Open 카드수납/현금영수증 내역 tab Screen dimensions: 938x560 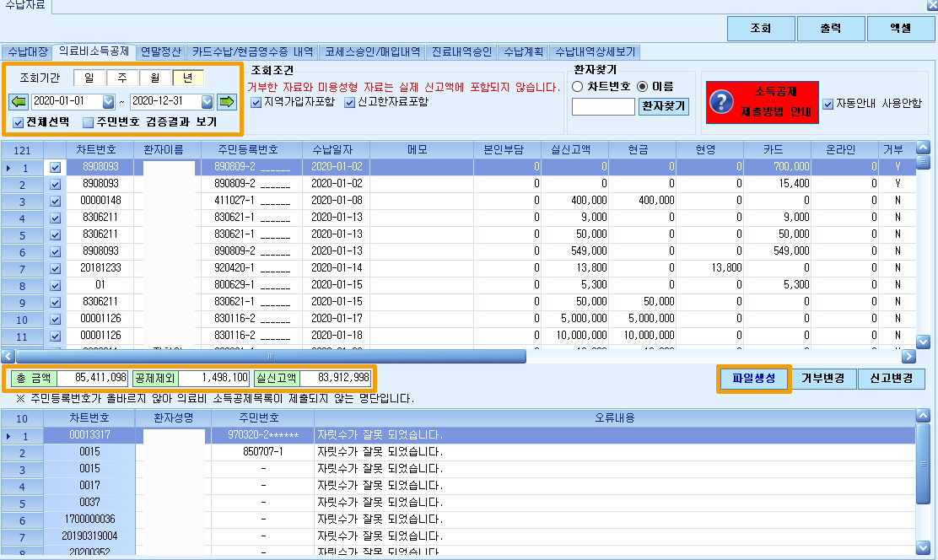point(252,52)
